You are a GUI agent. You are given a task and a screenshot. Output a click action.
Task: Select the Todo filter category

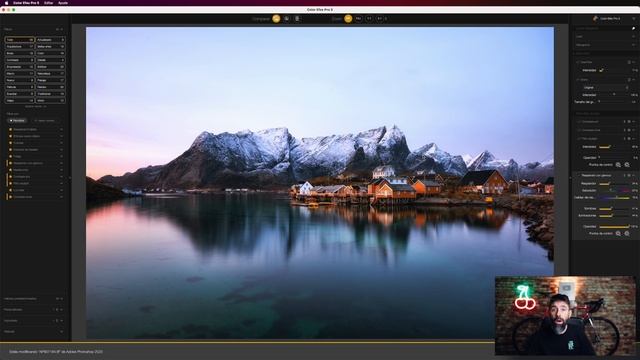coord(19,40)
